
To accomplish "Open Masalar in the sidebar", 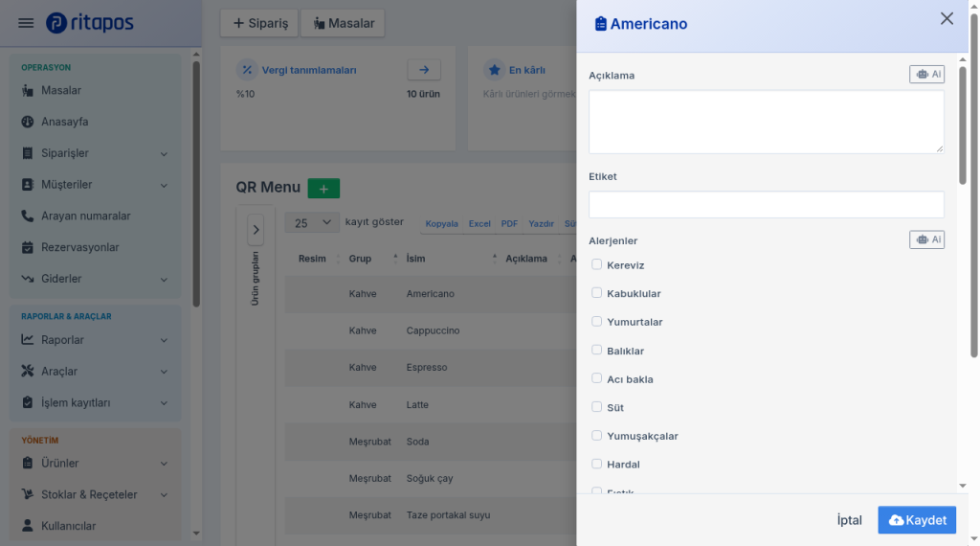I will click(95, 91).
